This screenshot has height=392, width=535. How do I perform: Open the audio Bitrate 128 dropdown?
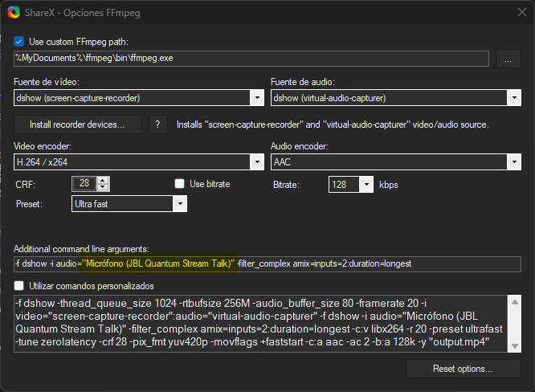pos(351,185)
